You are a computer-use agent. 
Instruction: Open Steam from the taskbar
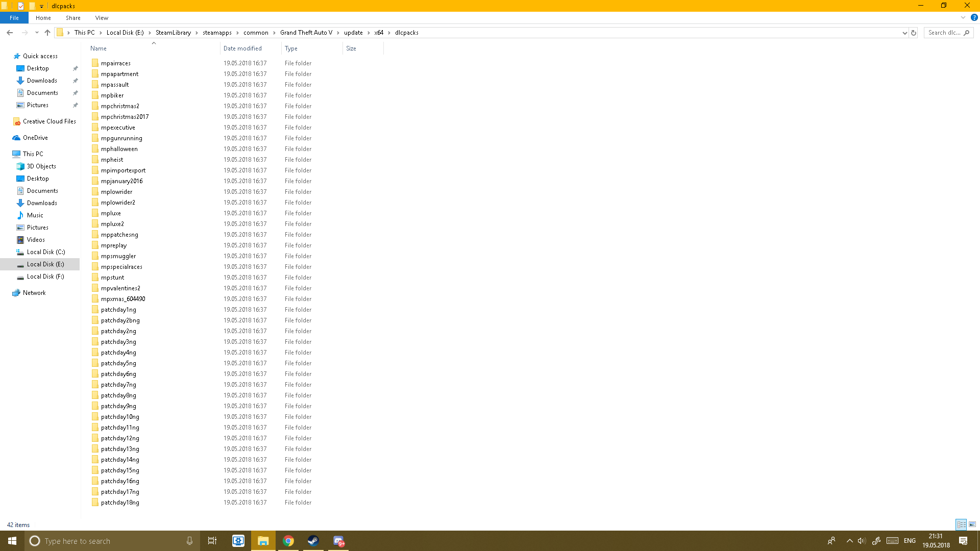coord(313,541)
